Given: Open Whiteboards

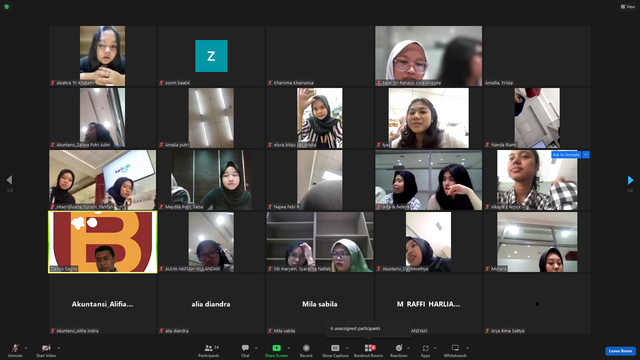Looking at the screenshot, I should (455, 350).
